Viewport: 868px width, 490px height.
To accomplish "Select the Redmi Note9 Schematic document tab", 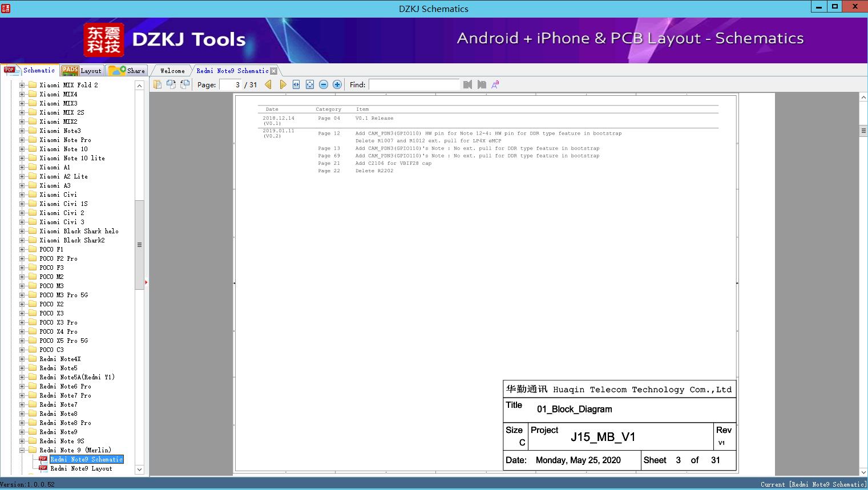I will pyautogui.click(x=232, y=71).
